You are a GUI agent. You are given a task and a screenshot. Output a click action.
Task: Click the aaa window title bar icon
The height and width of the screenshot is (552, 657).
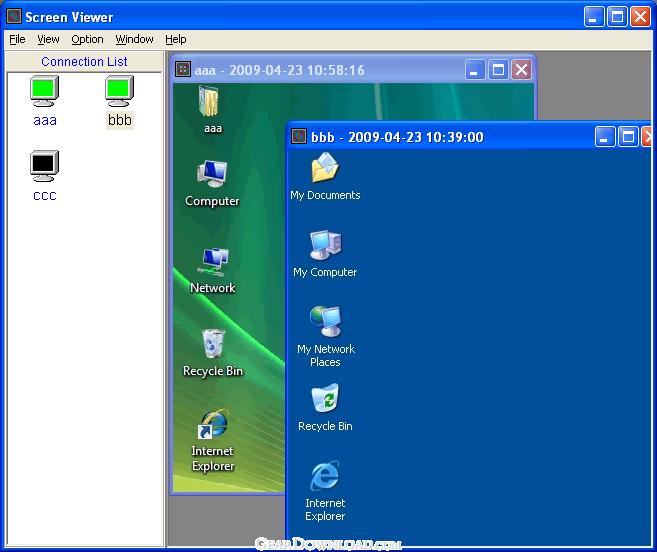tap(183, 69)
